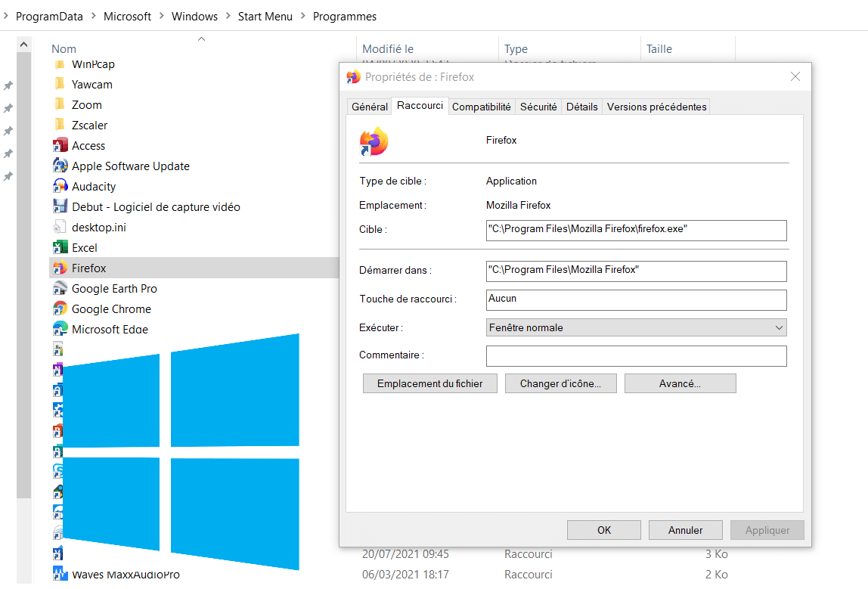Image resolution: width=868 pixels, height=589 pixels.
Task: Click the Emplacement du fichier button
Action: 429,383
